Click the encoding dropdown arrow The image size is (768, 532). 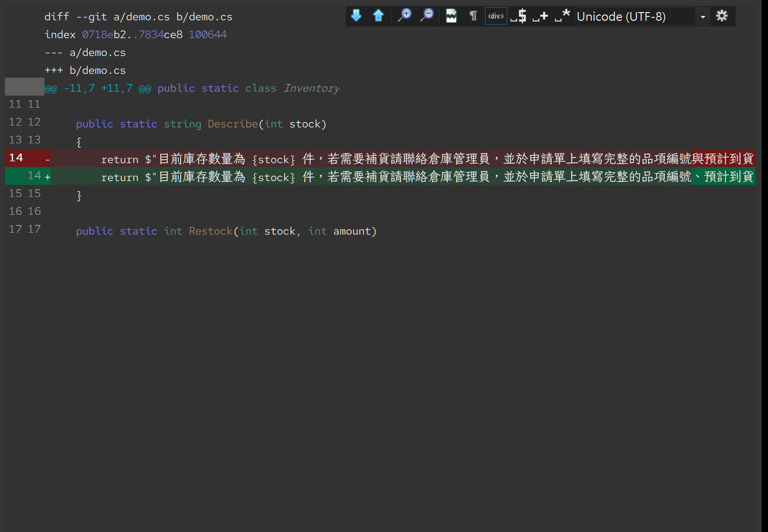point(703,17)
